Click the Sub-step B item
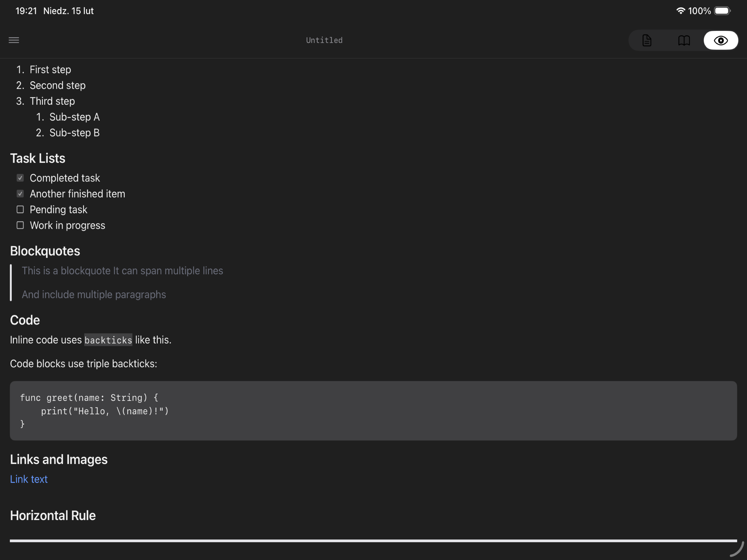 tap(74, 133)
